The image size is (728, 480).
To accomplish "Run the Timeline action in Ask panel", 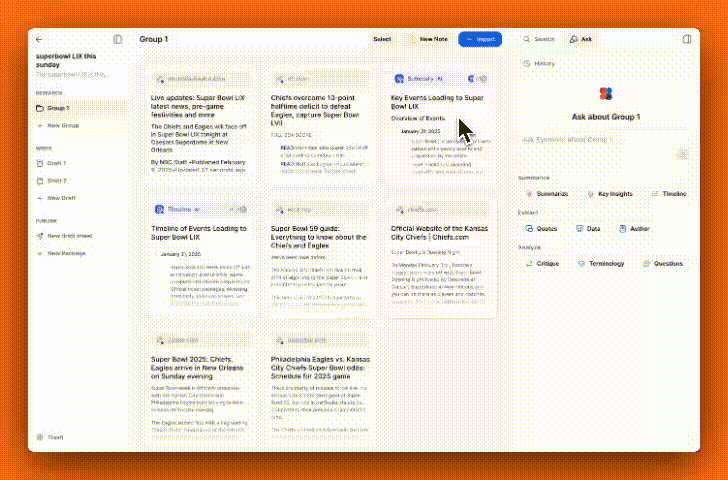I will tap(669, 194).
